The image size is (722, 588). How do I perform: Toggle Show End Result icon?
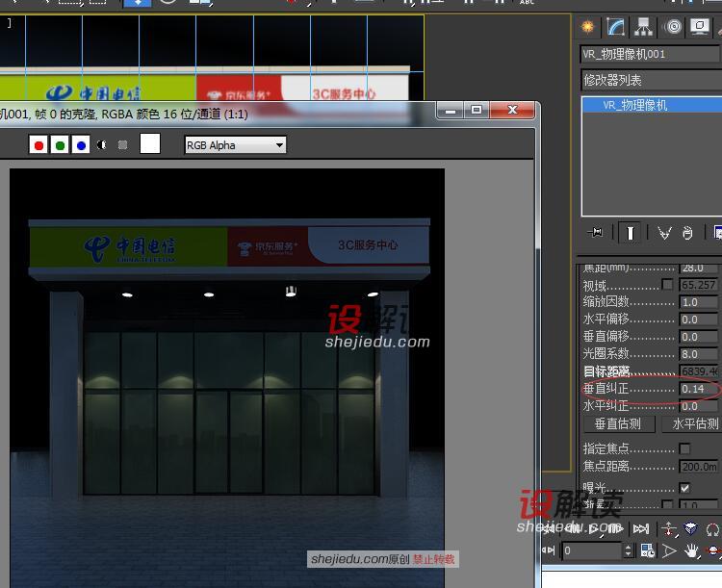point(630,232)
